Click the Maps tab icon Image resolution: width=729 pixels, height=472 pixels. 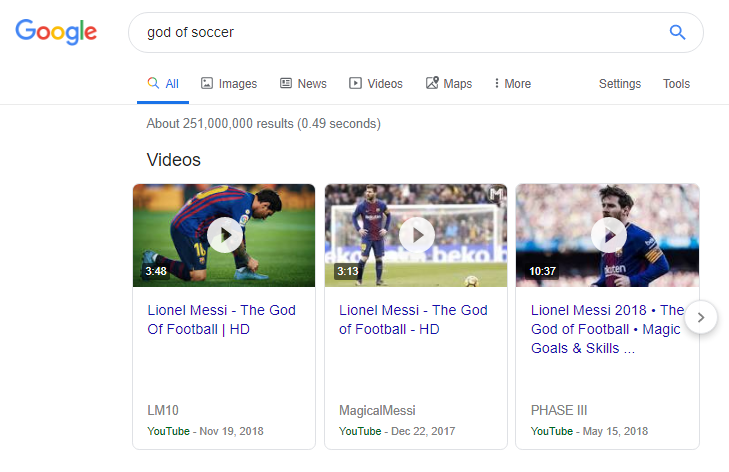(432, 84)
